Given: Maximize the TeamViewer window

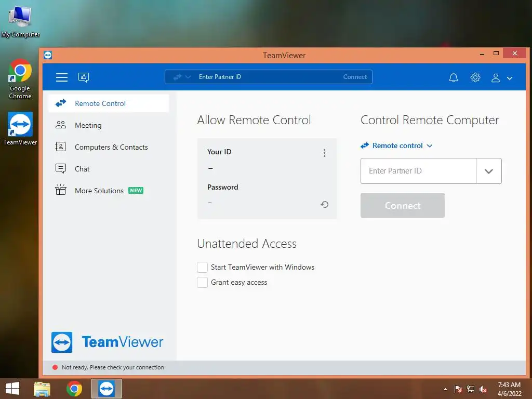Looking at the screenshot, I should click(496, 54).
